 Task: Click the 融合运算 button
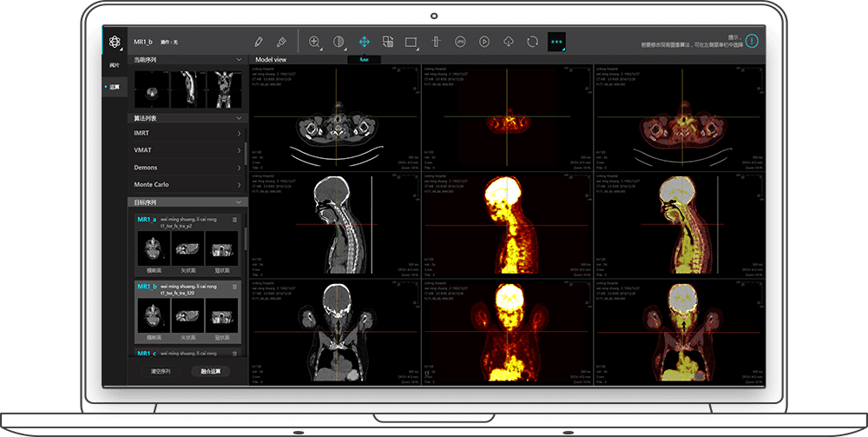pos(210,371)
